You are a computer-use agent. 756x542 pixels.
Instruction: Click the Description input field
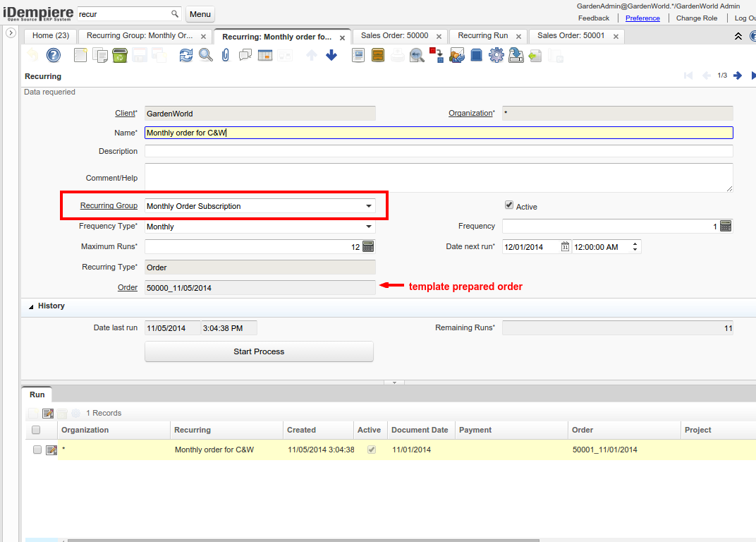click(x=438, y=151)
